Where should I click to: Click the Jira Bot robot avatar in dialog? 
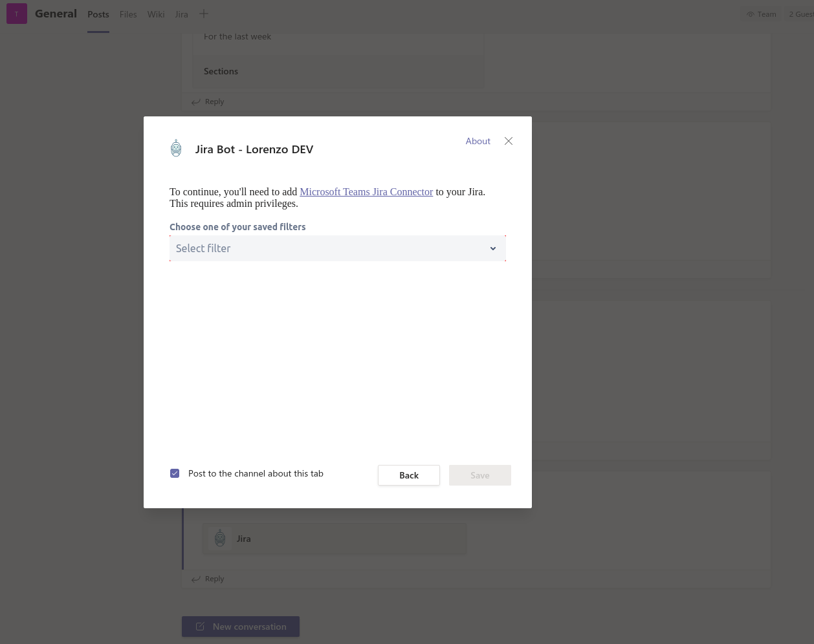click(176, 148)
